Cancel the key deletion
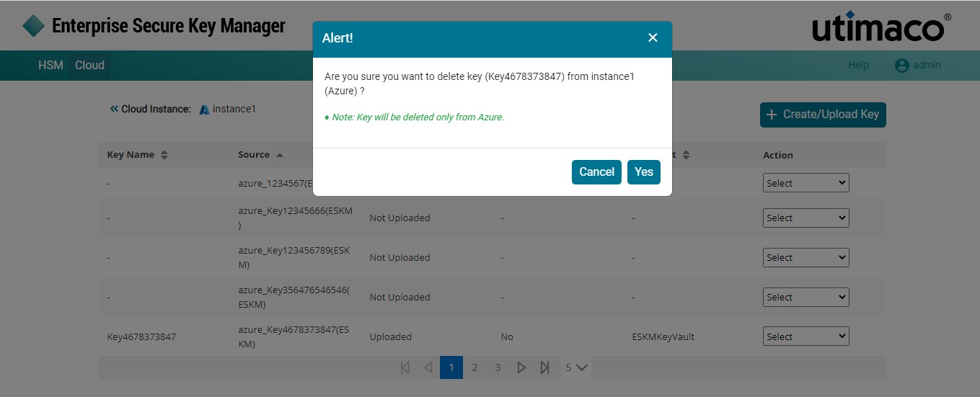 tap(596, 171)
